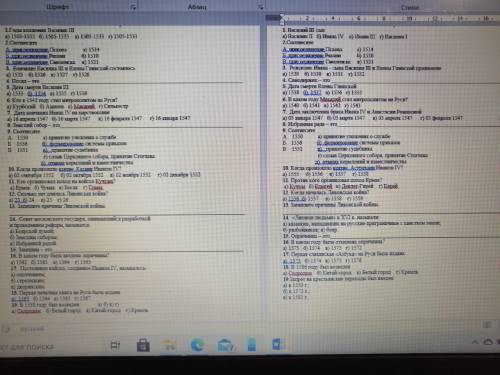This screenshot has width=500, height=375.
Task: Click the Стили group label
Action: point(410,7)
